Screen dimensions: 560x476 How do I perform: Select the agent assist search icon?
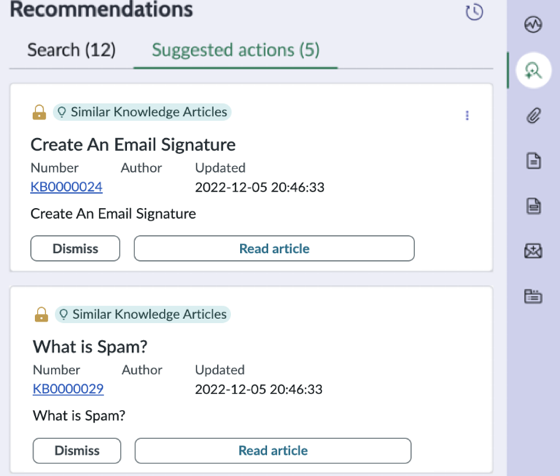click(x=533, y=70)
